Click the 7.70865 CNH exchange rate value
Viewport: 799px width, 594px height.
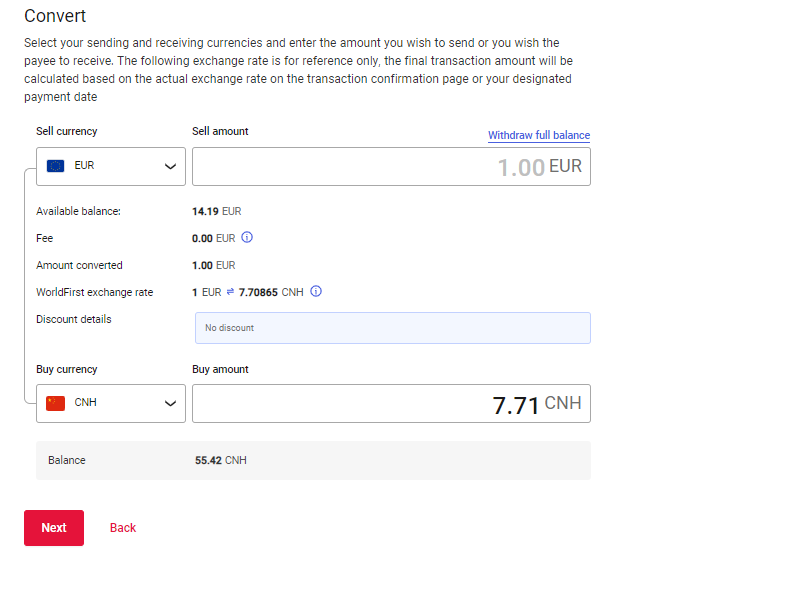271,292
